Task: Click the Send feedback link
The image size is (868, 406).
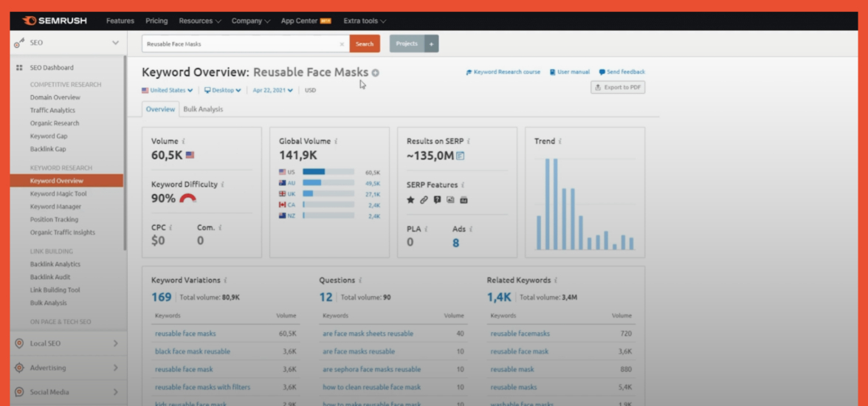Action: pyautogui.click(x=622, y=72)
